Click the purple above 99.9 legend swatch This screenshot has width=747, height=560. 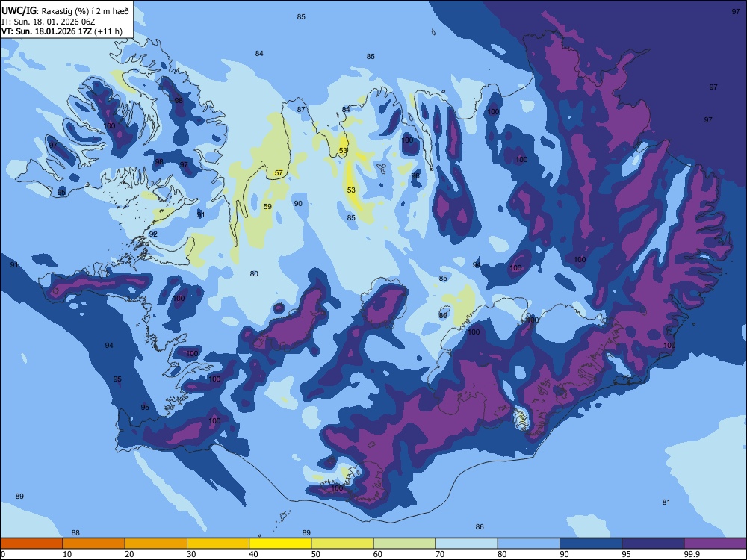point(715,544)
